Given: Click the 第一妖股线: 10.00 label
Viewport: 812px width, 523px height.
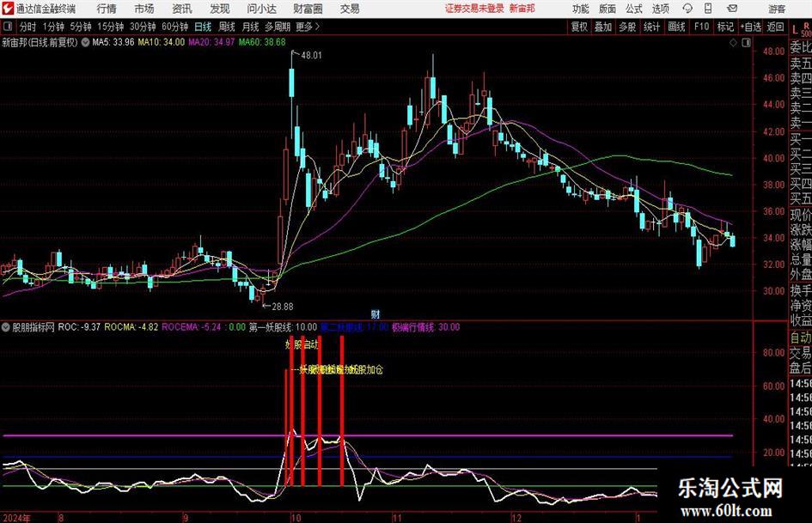Looking at the screenshot, I should (x=284, y=327).
